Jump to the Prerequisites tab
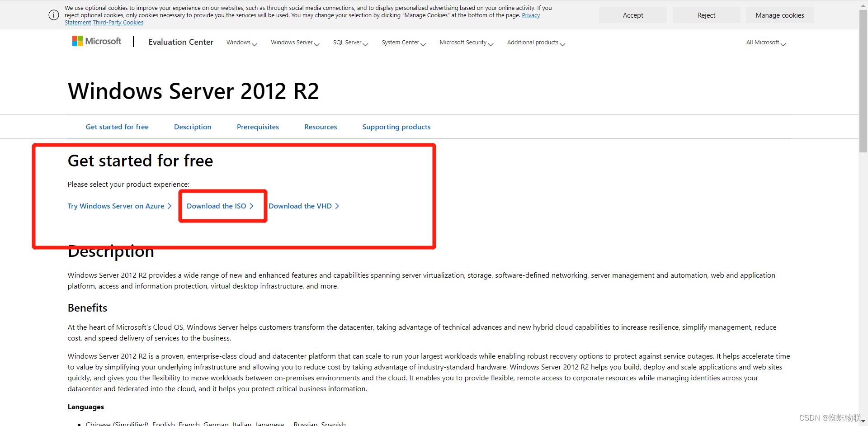The width and height of the screenshot is (868, 426). [258, 127]
